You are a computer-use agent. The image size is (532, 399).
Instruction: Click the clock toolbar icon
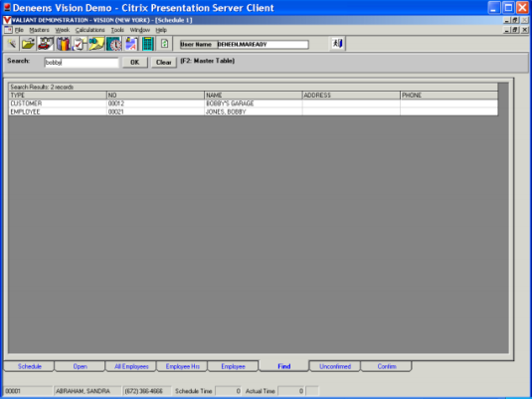(x=114, y=44)
